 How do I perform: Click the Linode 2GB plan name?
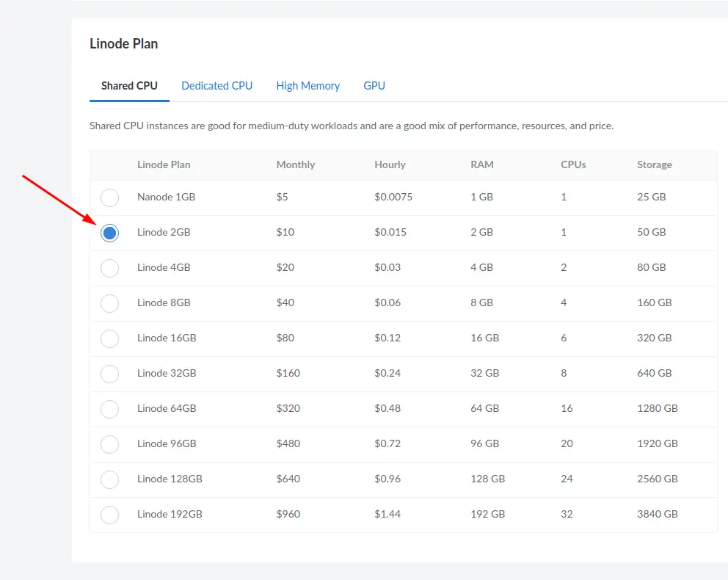click(164, 232)
